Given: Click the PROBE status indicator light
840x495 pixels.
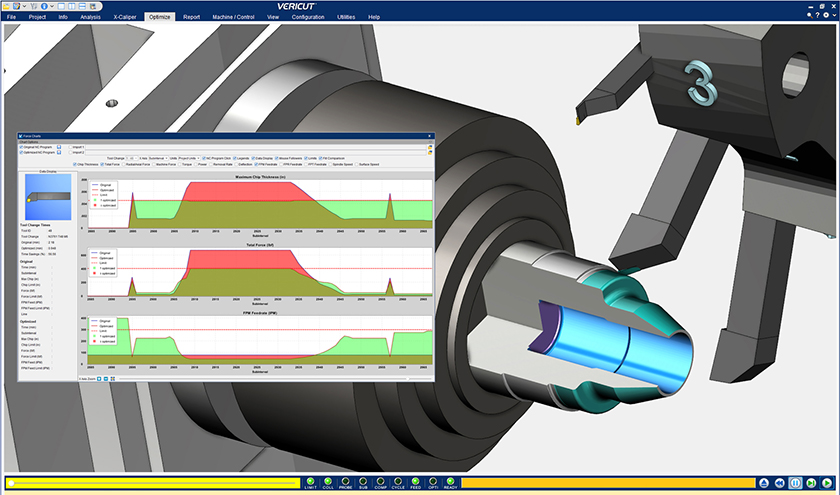Looking at the screenshot, I should click(347, 481).
